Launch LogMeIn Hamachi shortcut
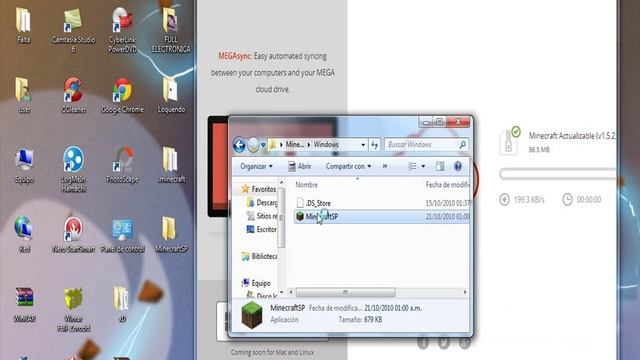The image size is (640, 360). tap(73, 169)
